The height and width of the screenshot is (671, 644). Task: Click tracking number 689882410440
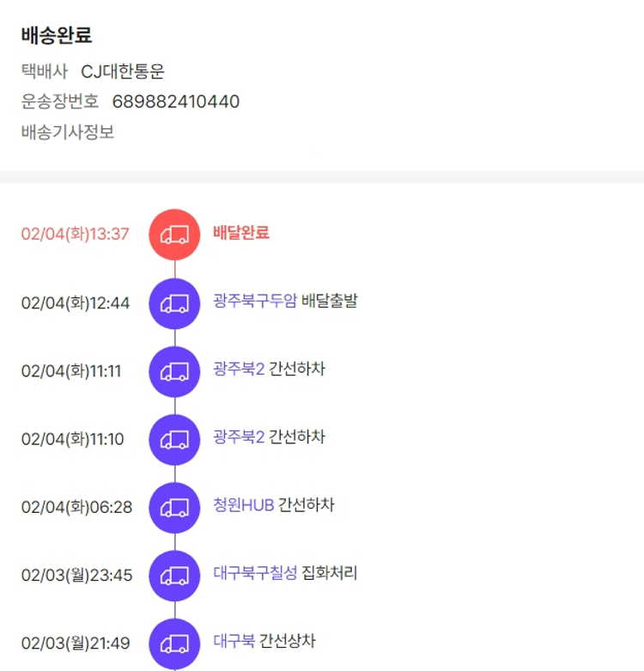[175, 102]
